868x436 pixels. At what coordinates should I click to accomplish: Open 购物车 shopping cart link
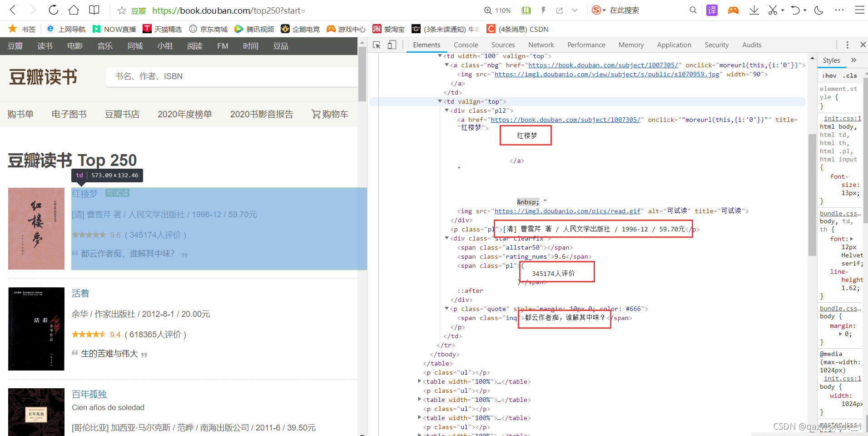coord(330,114)
